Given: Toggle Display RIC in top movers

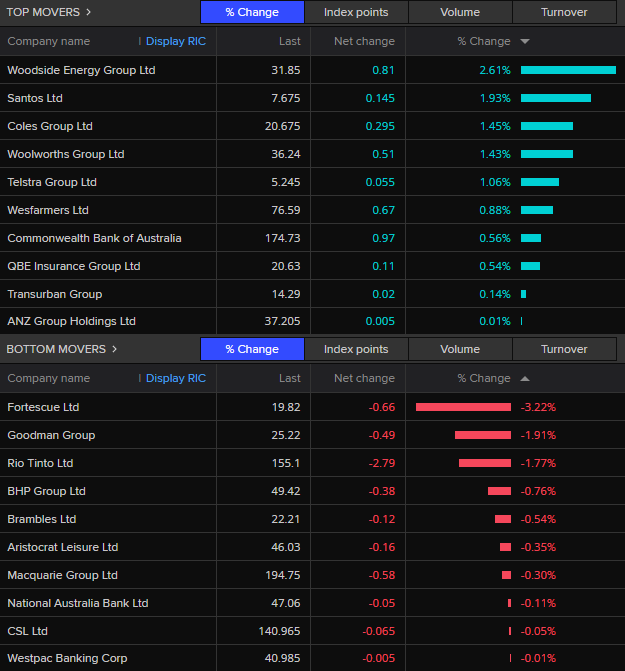Looking at the screenshot, I should click(175, 42).
